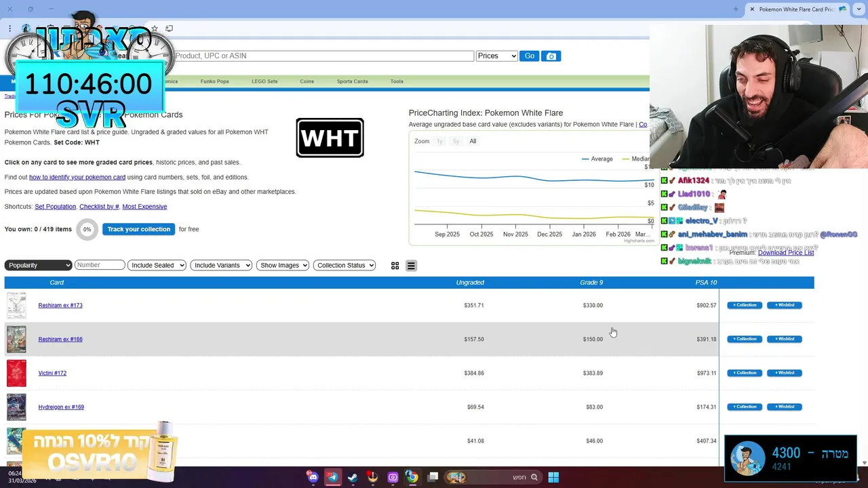Open the Tools menu
This screenshot has height=488, width=868.
coord(397,81)
